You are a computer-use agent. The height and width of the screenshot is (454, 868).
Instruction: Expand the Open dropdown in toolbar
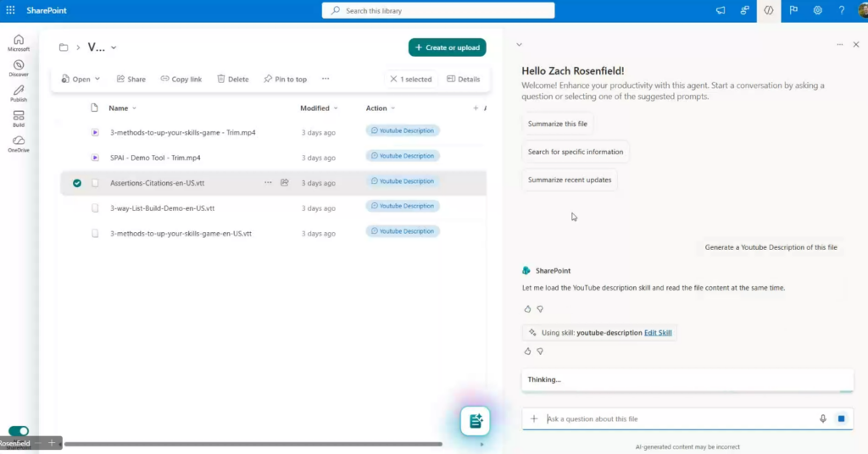pos(97,80)
